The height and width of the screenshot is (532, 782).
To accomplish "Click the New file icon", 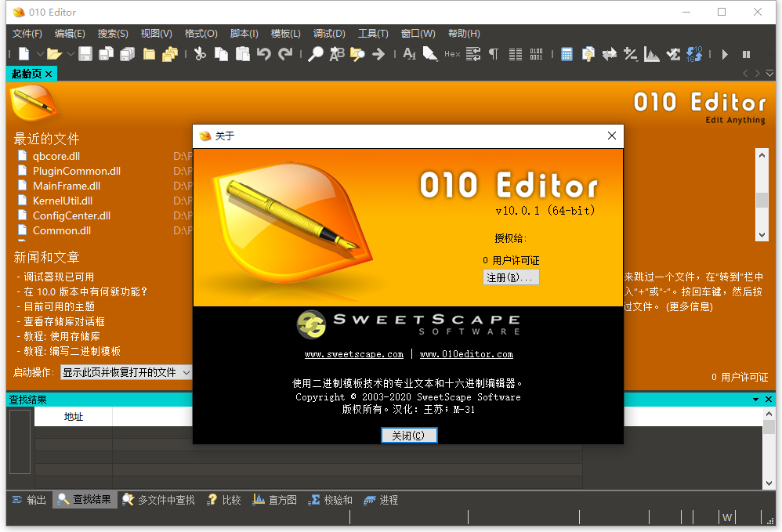I will pyautogui.click(x=24, y=54).
